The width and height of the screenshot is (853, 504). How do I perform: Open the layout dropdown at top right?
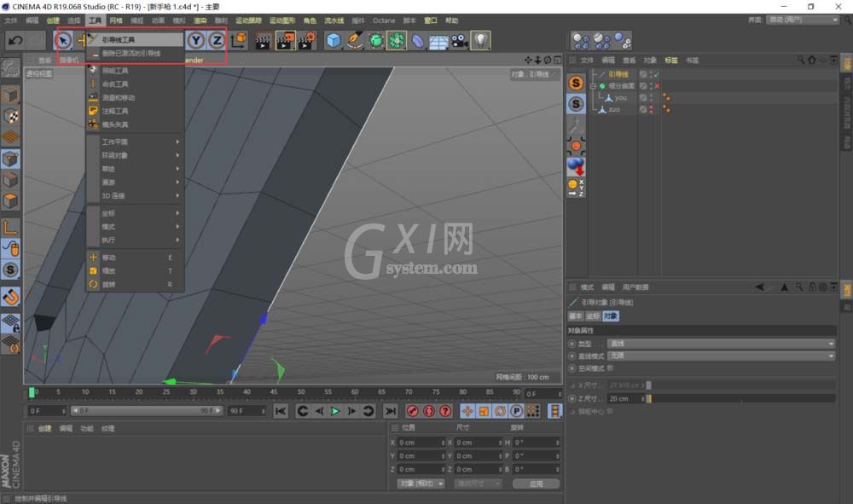coord(803,20)
